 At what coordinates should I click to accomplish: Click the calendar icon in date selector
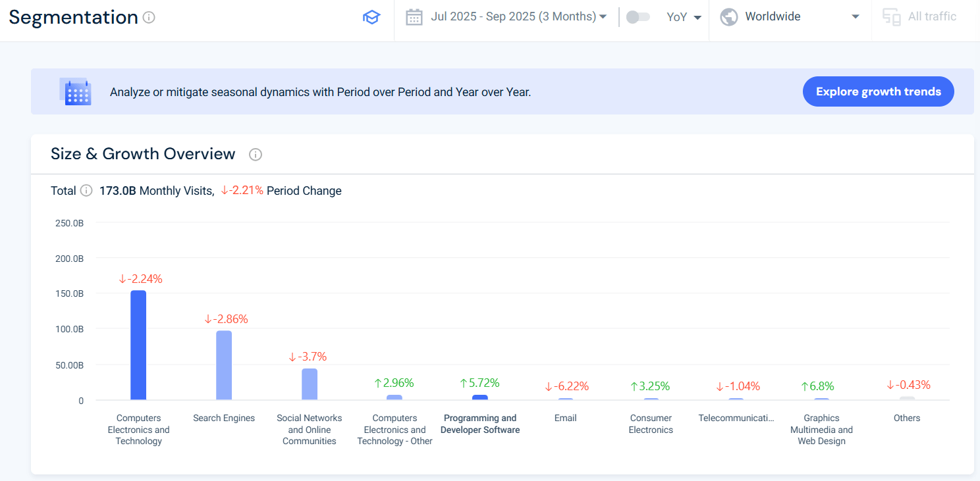414,17
